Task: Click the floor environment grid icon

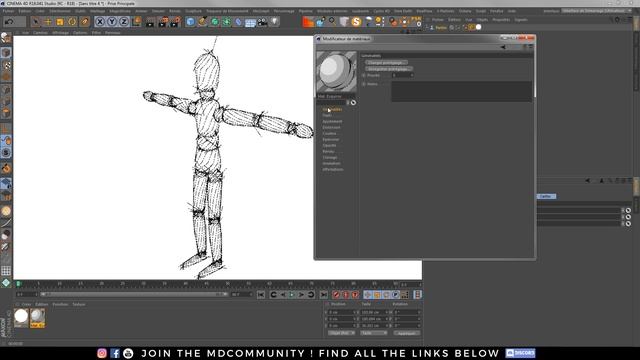Action: 251,22
